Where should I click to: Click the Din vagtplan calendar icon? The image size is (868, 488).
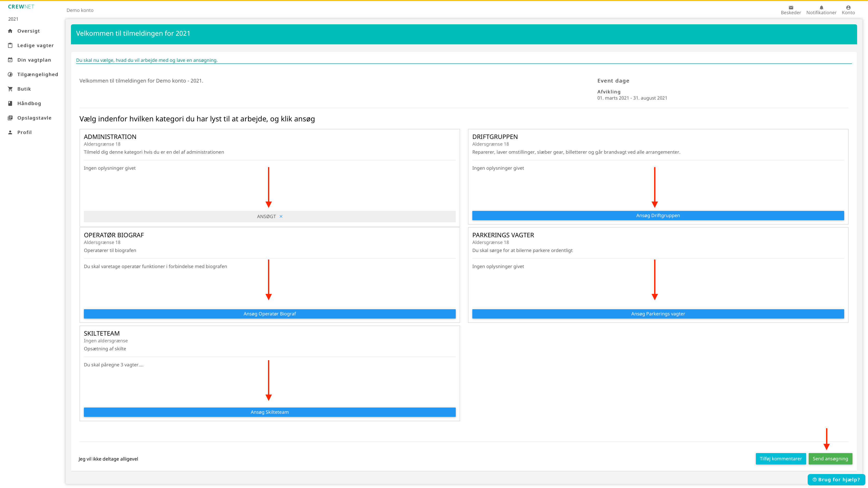[x=10, y=60]
